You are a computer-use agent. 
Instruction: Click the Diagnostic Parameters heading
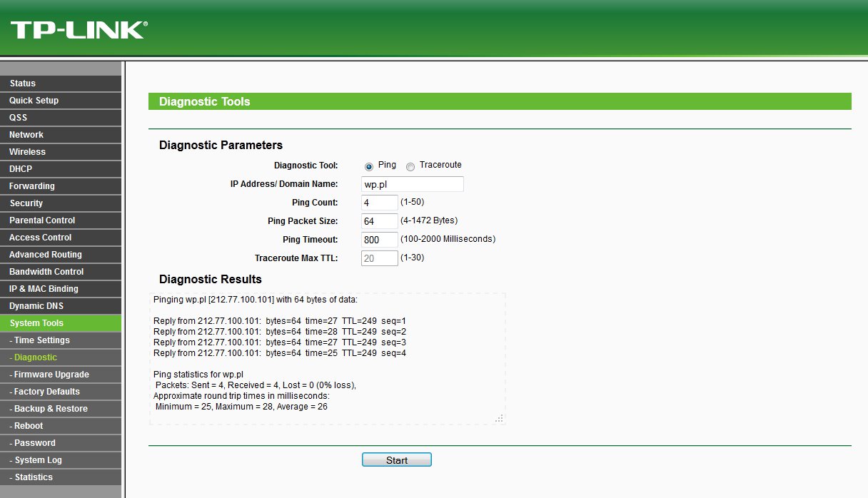coord(221,146)
